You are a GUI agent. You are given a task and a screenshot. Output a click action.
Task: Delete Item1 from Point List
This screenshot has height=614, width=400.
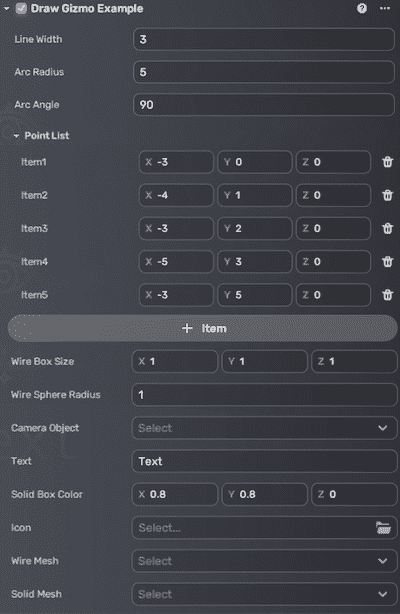pyautogui.click(x=387, y=162)
